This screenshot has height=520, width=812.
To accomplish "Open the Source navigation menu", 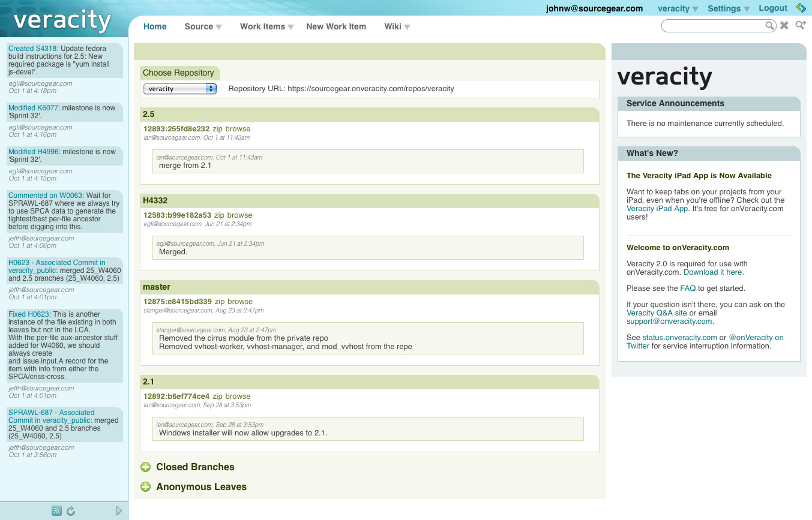I will pyautogui.click(x=203, y=26).
